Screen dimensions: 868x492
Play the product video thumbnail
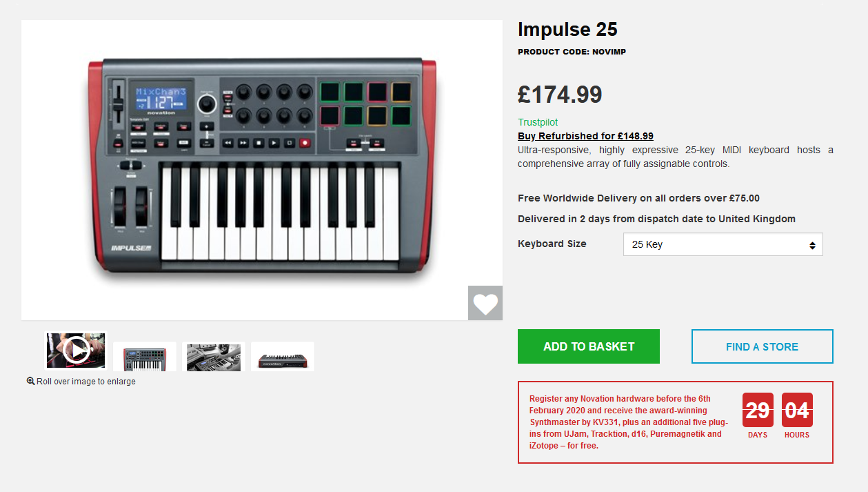pos(76,351)
